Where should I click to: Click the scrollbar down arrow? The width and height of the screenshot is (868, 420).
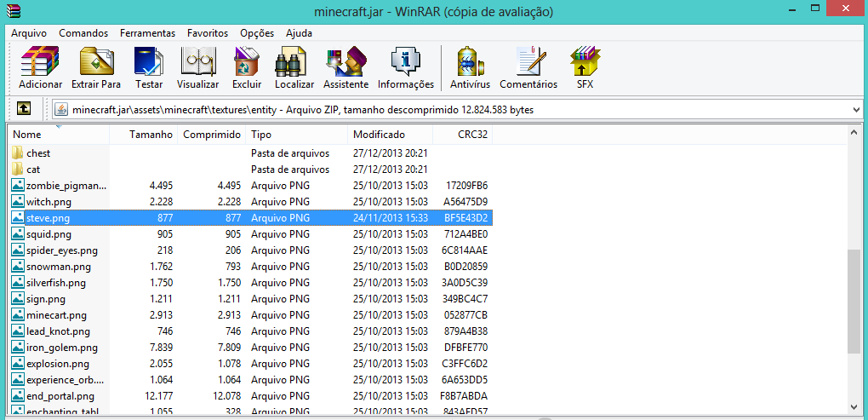click(x=854, y=406)
